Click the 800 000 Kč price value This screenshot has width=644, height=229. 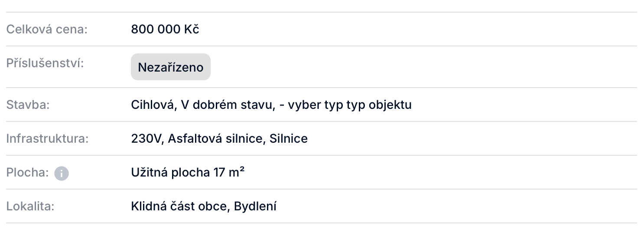(165, 29)
